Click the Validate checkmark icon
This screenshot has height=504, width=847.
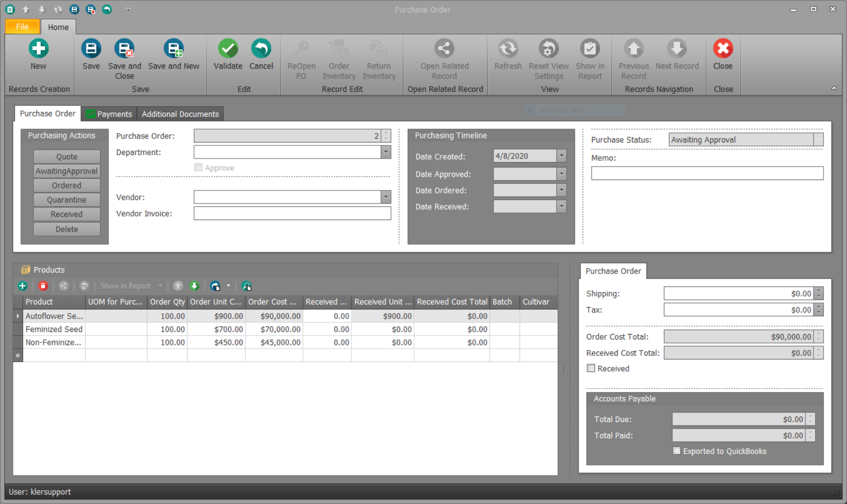coord(227,49)
